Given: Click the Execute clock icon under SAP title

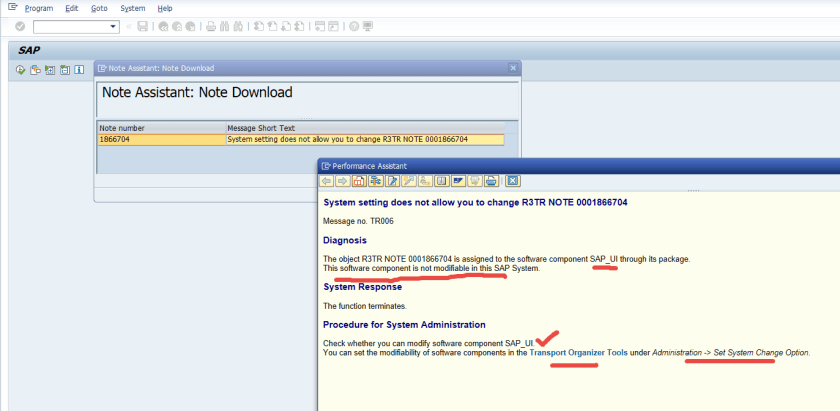Looking at the screenshot, I should [20, 70].
